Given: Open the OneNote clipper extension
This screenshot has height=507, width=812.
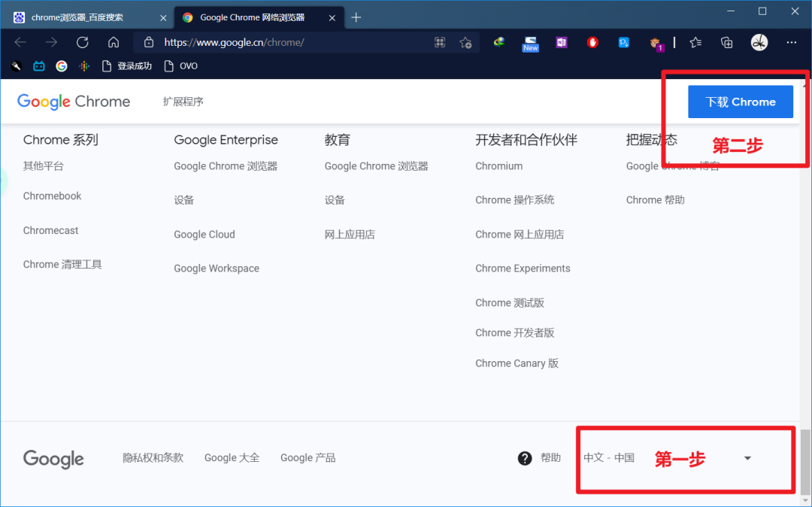Looking at the screenshot, I should pos(562,42).
